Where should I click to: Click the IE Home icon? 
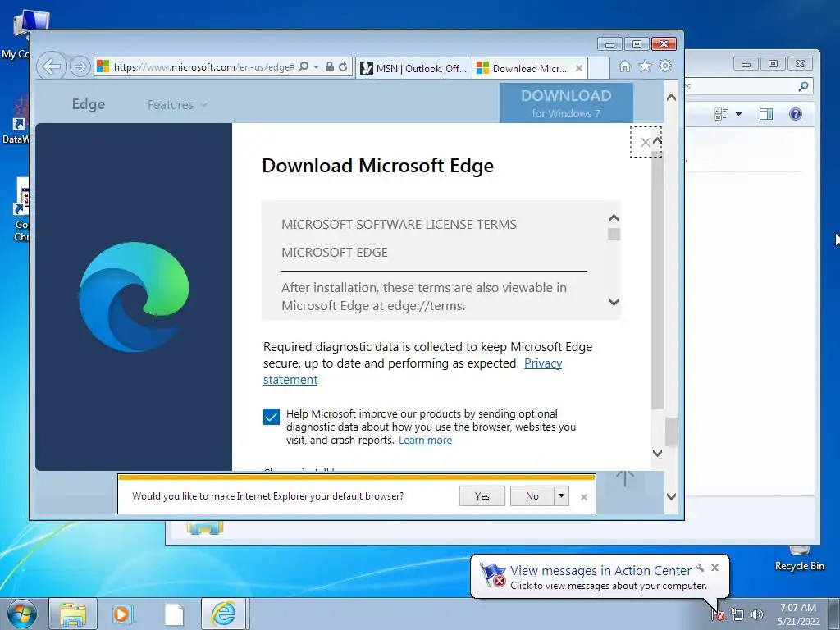(624, 66)
